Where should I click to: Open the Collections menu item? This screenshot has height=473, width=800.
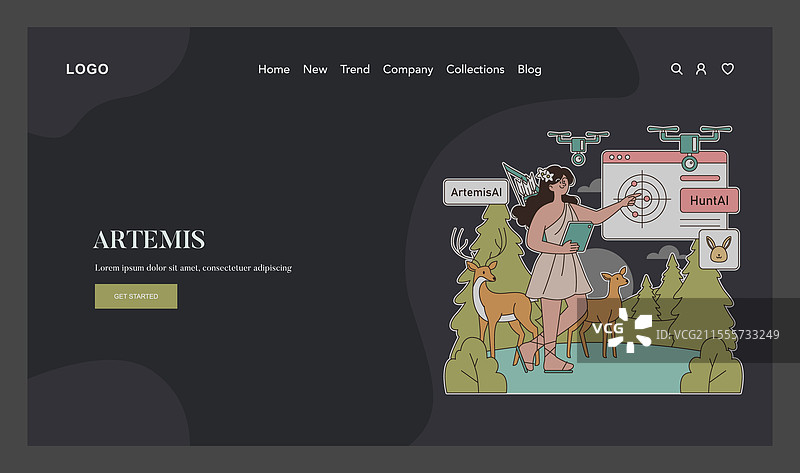pos(476,69)
